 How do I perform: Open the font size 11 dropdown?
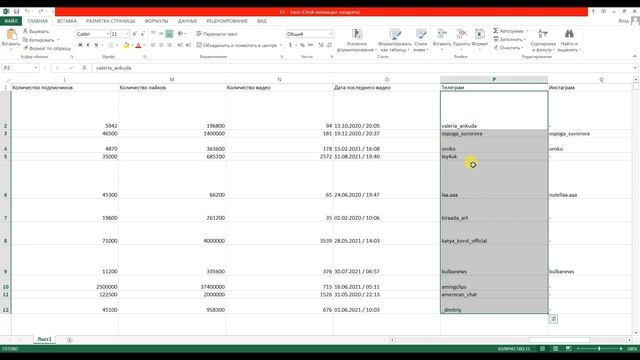tap(128, 34)
